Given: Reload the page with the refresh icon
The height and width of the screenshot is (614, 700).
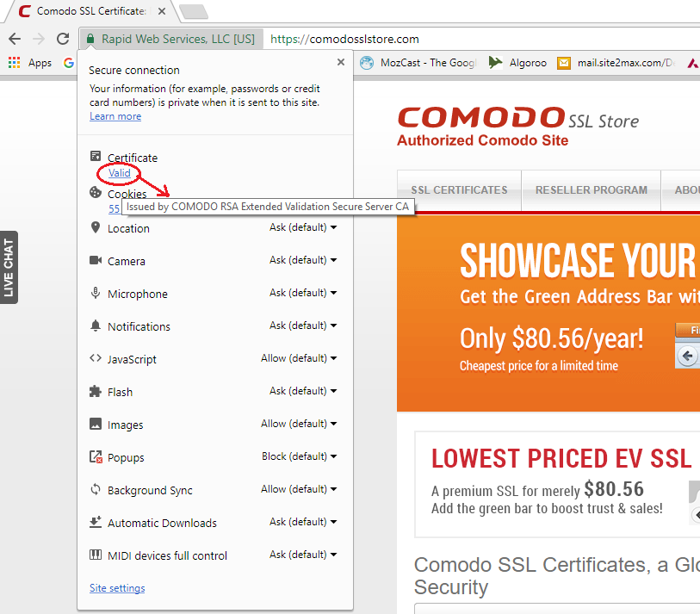Looking at the screenshot, I should click(63, 39).
